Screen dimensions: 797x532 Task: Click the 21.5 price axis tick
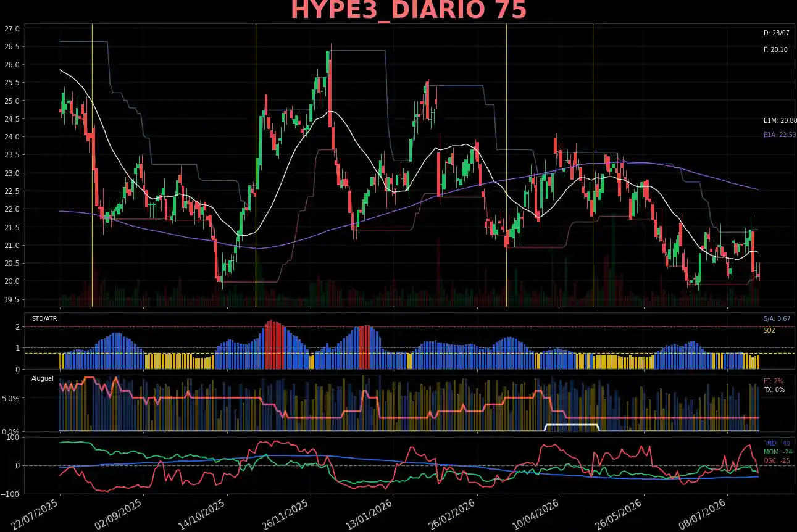click(12, 228)
